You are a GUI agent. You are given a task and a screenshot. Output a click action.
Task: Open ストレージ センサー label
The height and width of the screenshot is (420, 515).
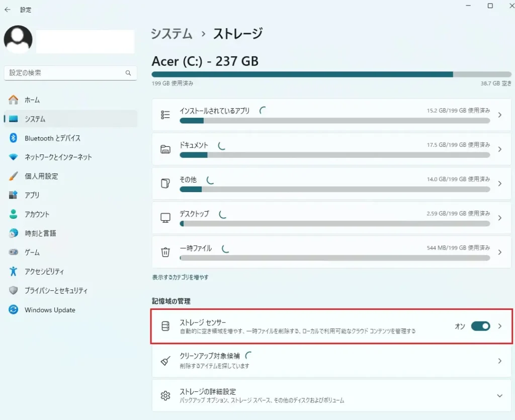pos(203,322)
